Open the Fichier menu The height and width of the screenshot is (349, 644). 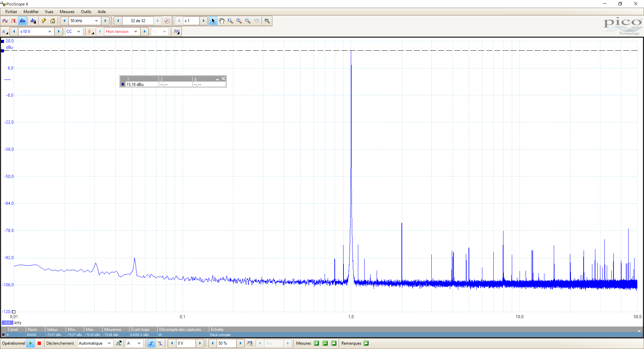pos(11,12)
